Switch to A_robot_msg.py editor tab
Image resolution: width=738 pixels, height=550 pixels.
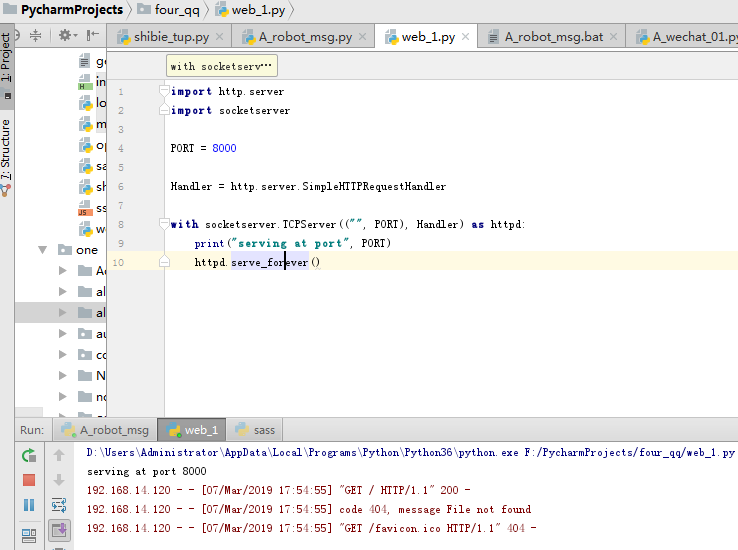pyautogui.click(x=305, y=37)
